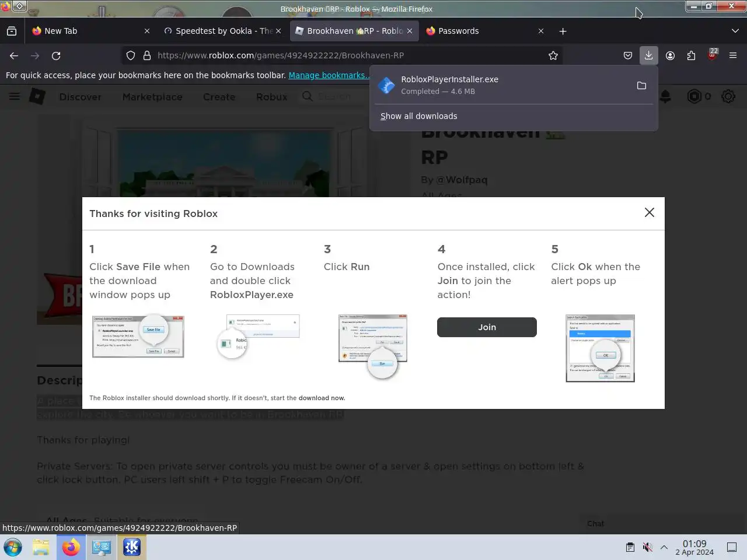
Task: Open the Extensions puzzle icon
Action: tap(691, 55)
